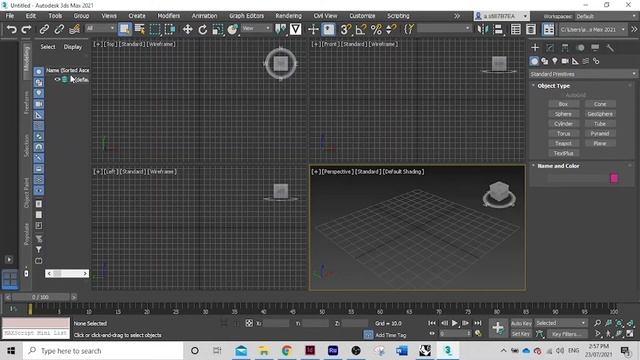This screenshot has height=360, width=640.
Task: Toggle visibility eye of default layer
Action: point(57,80)
